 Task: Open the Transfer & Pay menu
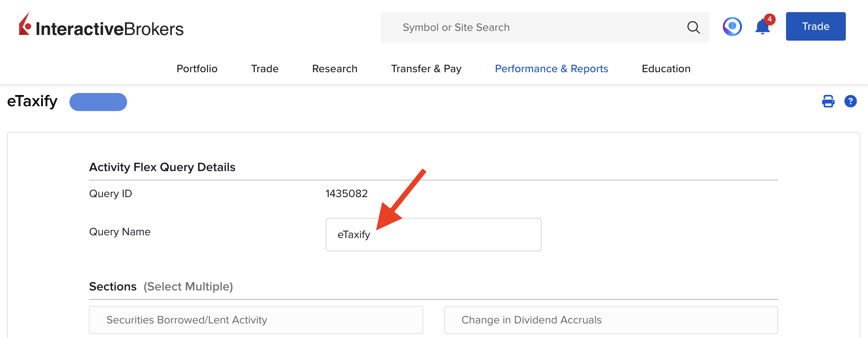(x=426, y=69)
